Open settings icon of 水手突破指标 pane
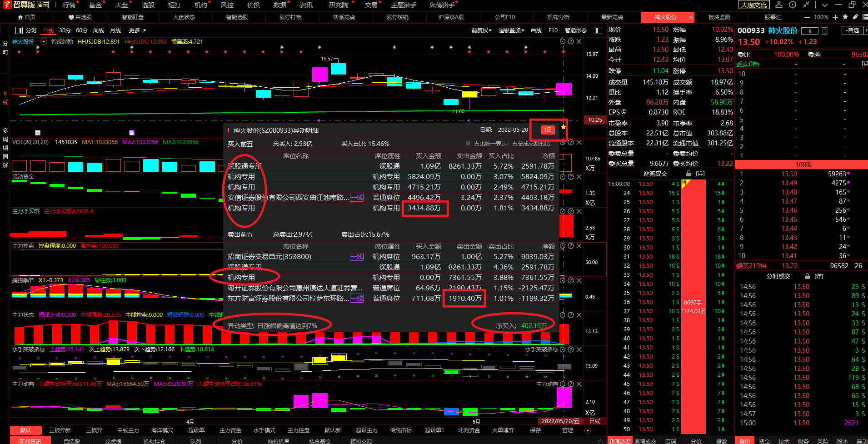Viewport: 868px width, 444px height. coord(563,349)
